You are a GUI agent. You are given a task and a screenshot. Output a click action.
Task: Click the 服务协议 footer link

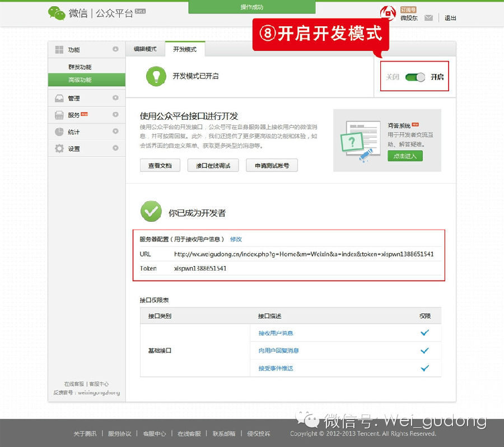[120, 434]
